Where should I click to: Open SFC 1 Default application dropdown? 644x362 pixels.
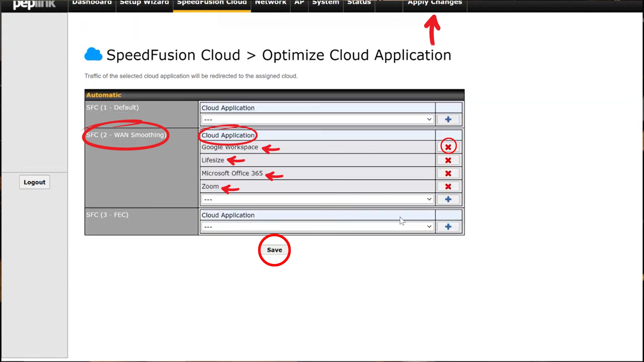(x=317, y=119)
